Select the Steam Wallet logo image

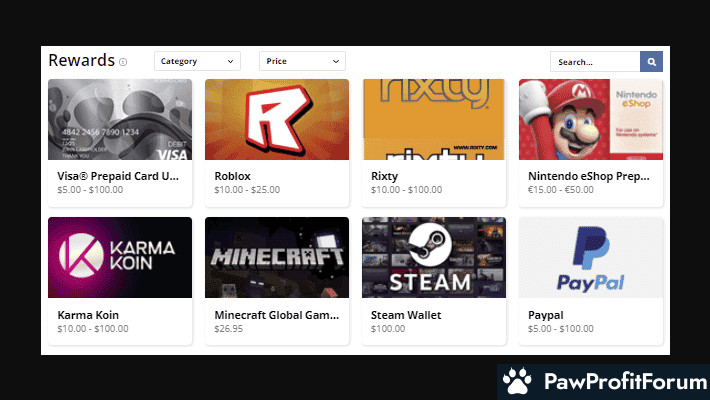pos(433,257)
